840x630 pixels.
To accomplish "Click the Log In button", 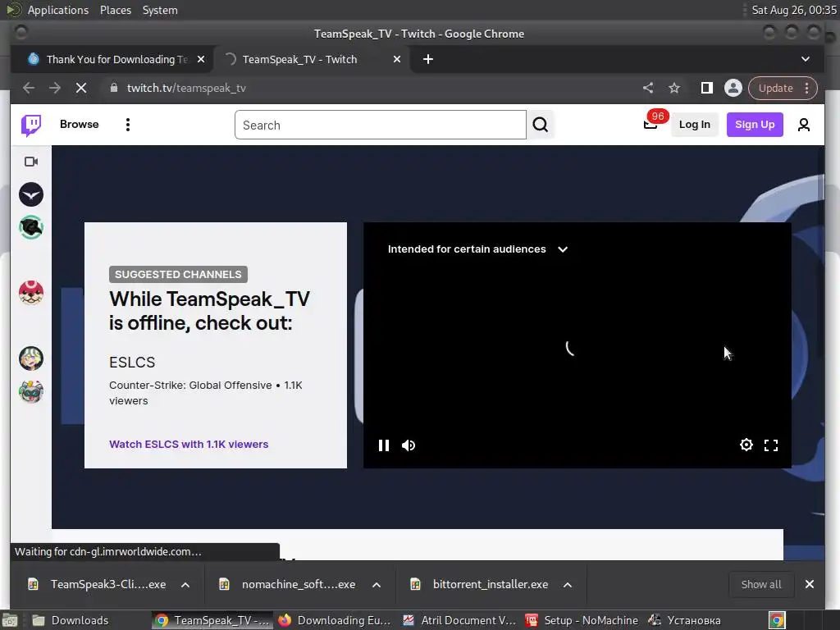I will click(x=694, y=125).
